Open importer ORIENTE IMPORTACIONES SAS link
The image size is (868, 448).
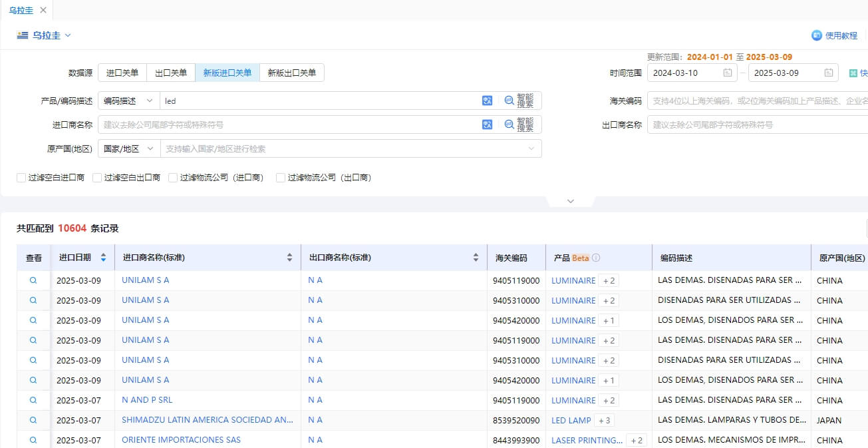[x=181, y=440]
